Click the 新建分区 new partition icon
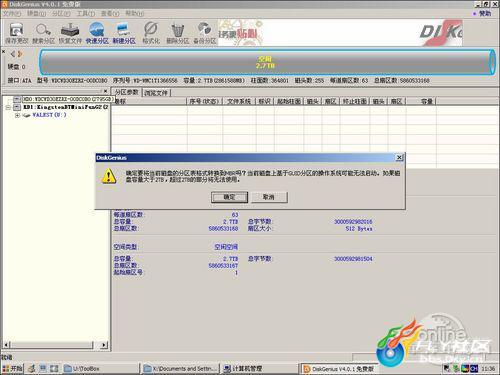 click(x=124, y=33)
